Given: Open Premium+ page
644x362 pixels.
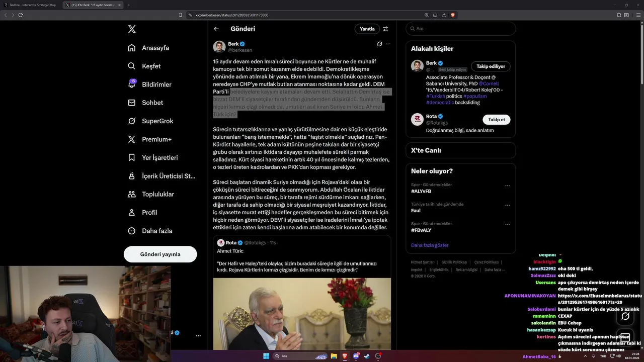Looking at the screenshot, I should pos(149,139).
